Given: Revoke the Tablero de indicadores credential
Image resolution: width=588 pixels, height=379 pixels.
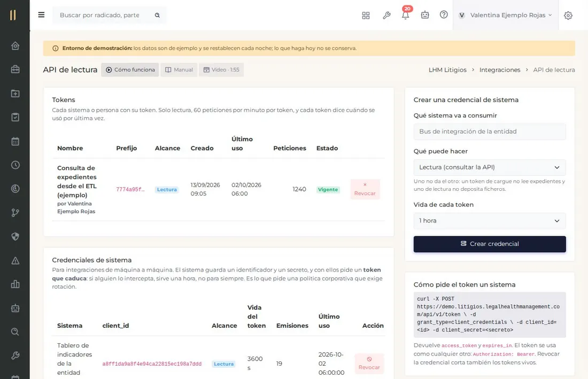Looking at the screenshot, I should (369, 363).
